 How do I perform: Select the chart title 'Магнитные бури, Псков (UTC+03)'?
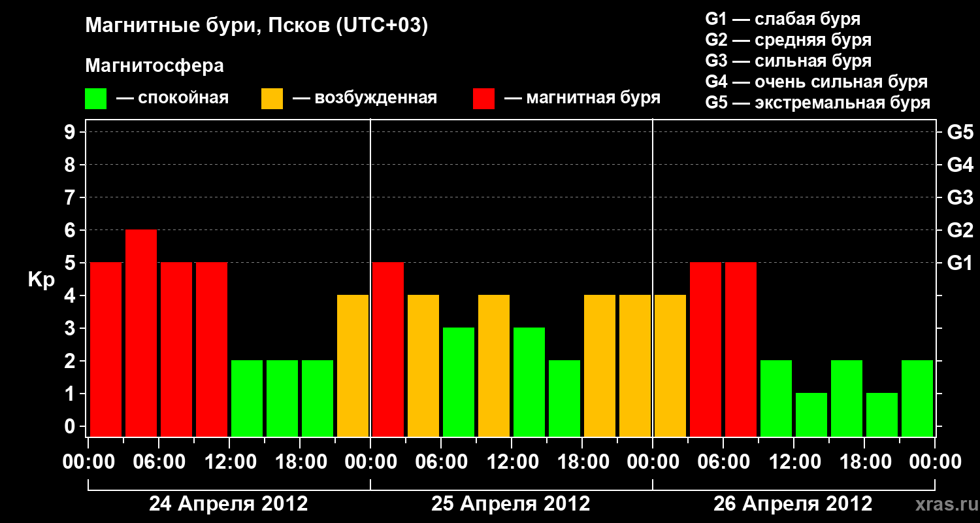tap(257, 27)
